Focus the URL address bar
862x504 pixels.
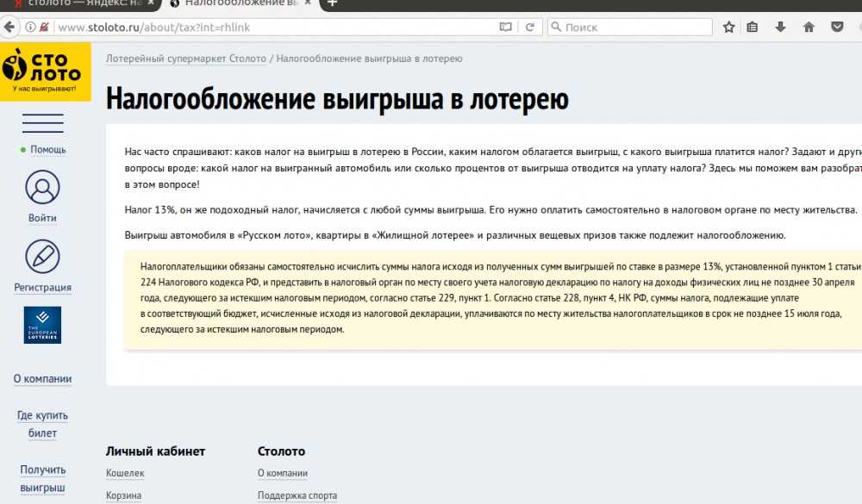[275, 27]
